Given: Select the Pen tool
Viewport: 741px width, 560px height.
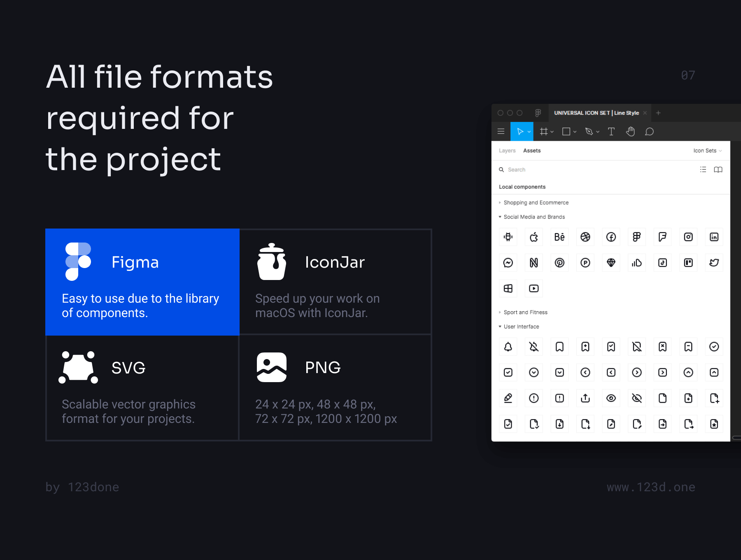Looking at the screenshot, I should pyautogui.click(x=589, y=131).
